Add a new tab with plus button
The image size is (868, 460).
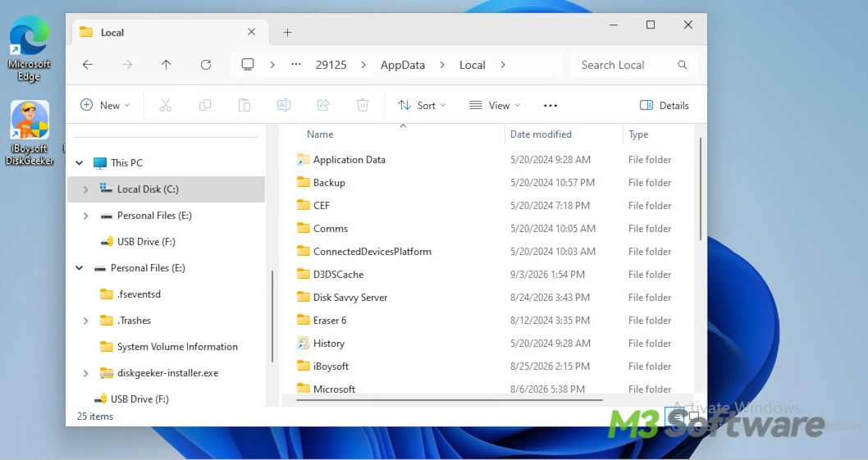287,33
